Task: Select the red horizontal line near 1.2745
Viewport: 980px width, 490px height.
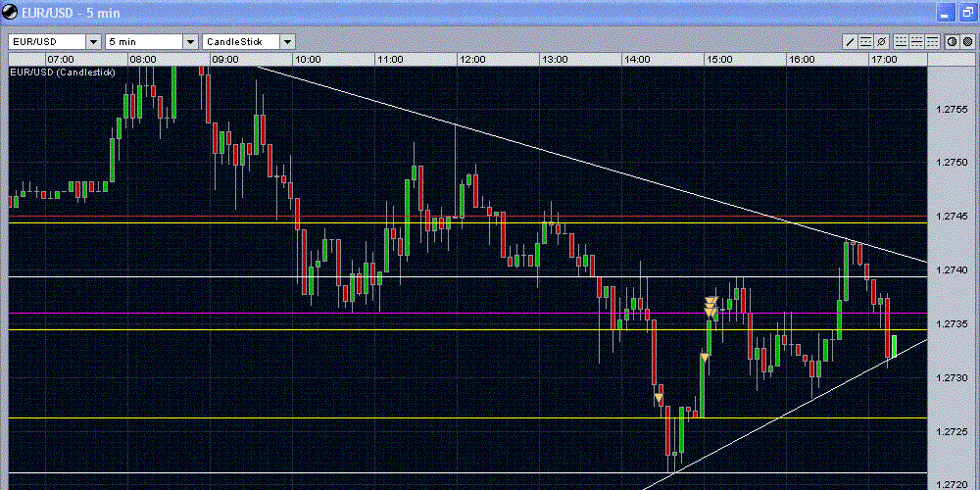Action: tap(467, 217)
